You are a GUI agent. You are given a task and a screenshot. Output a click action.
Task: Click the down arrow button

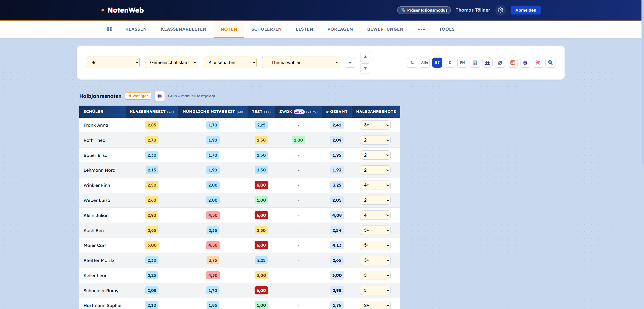[365, 68]
